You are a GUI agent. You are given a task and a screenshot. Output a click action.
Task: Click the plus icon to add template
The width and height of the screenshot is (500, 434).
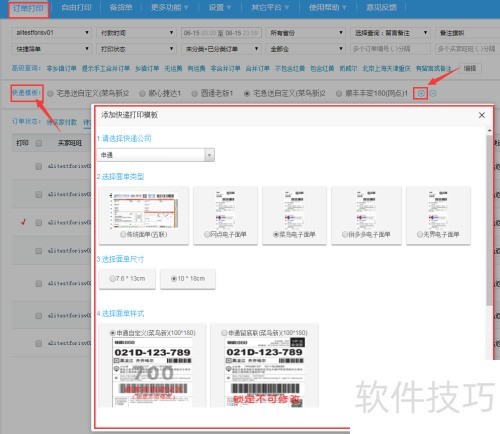tap(421, 93)
